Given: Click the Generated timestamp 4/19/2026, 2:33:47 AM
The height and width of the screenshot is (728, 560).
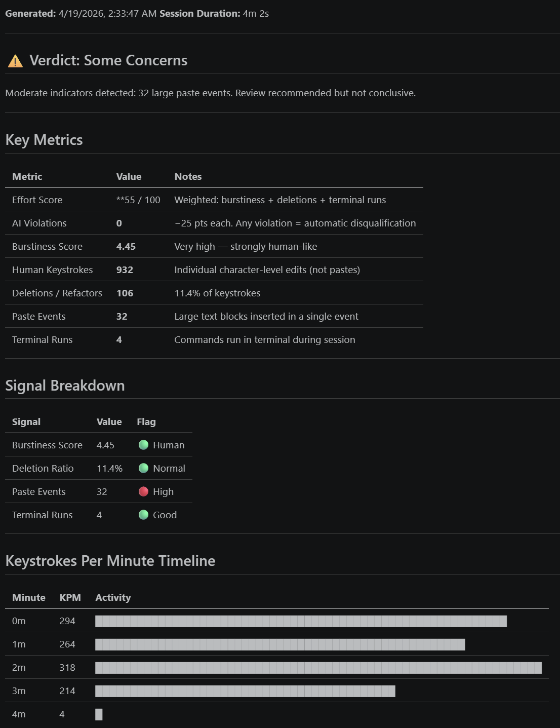Looking at the screenshot, I should click(x=107, y=14).
